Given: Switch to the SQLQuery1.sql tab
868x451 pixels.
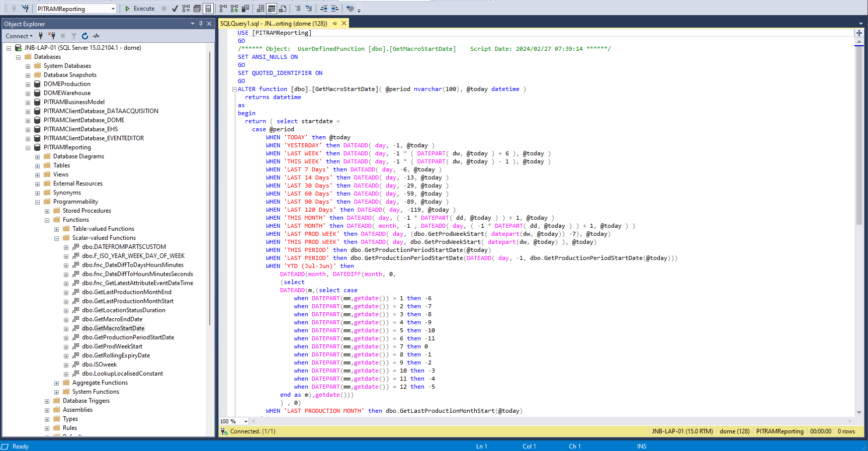Looking at the screenshot, I should coord(274,24).
